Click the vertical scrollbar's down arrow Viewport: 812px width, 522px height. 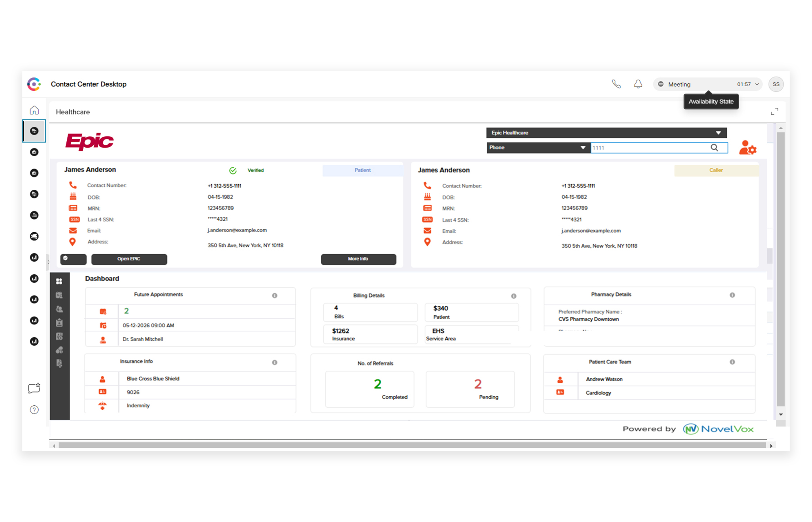[781, 414]
